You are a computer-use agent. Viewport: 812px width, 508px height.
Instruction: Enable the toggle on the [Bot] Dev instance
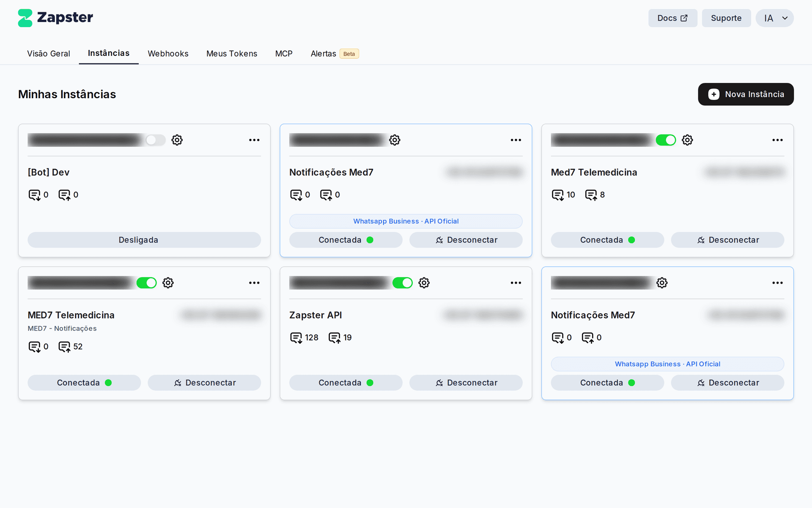click(x=155, y=140)
